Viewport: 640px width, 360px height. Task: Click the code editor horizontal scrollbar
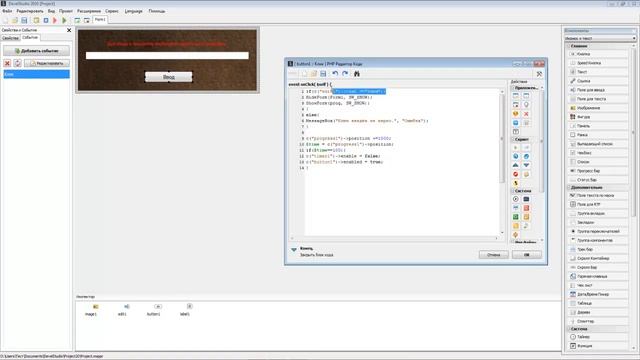pyautogui.click(x=394, y=238)
